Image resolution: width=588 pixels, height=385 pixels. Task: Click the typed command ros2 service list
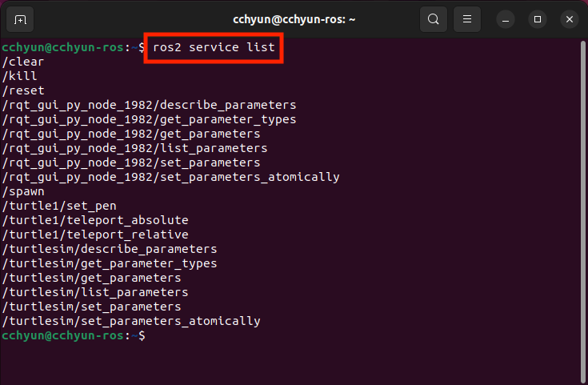pos(214,47)
